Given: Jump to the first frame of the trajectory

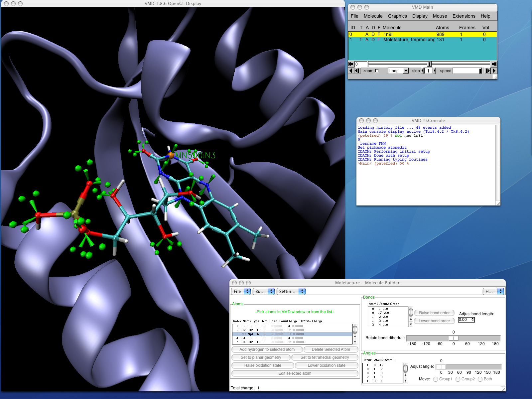Looking at the screenshot, I should point(351,64).
